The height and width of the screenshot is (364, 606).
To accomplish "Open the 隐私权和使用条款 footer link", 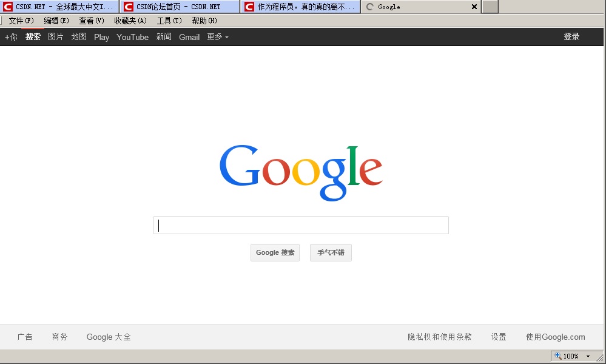I will [x=439, y=337].
